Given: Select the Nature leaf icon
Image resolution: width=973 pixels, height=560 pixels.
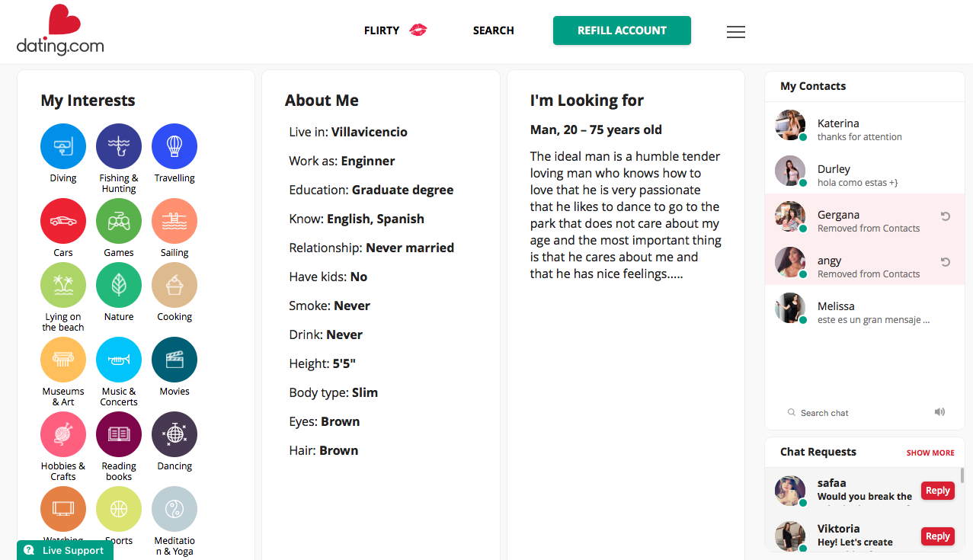Looking at the screenshot, I should coord(119,284).
